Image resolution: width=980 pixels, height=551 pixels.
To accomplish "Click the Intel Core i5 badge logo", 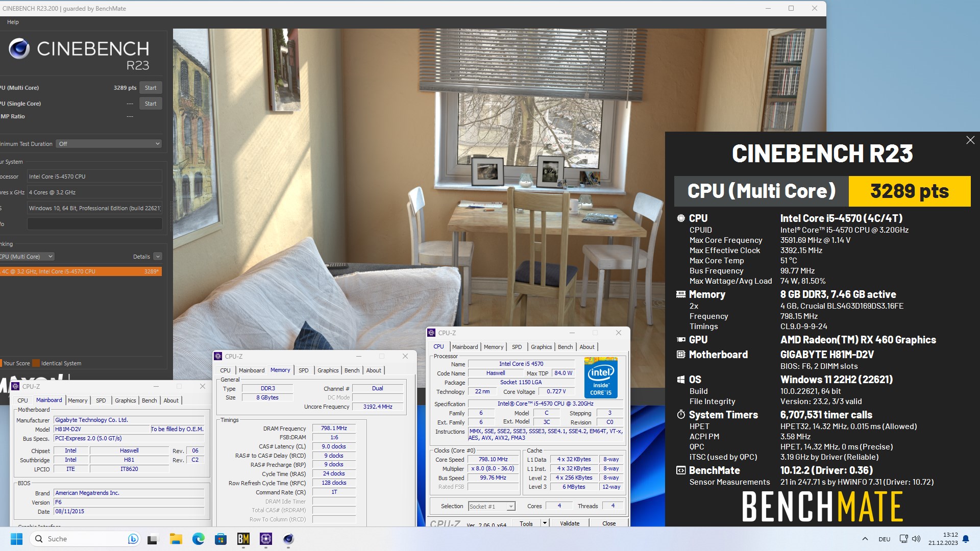I will coord(601,378).
